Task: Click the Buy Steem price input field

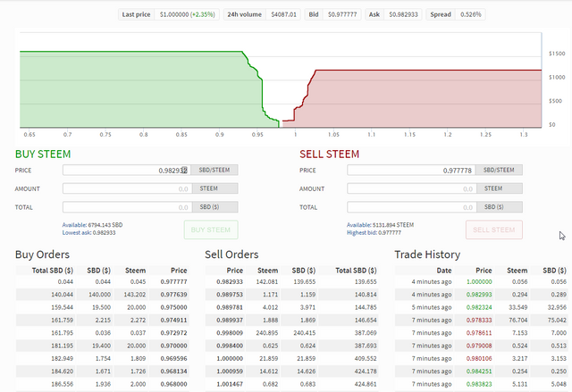Action: (127, 171)
